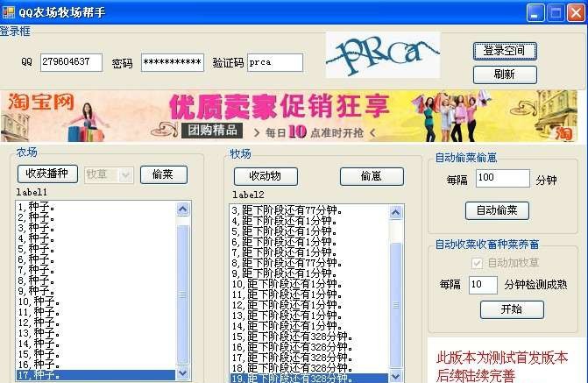
Task: Select pasture row "7, 距下阶段还有1分钟"
Action: tap(309, 252)
